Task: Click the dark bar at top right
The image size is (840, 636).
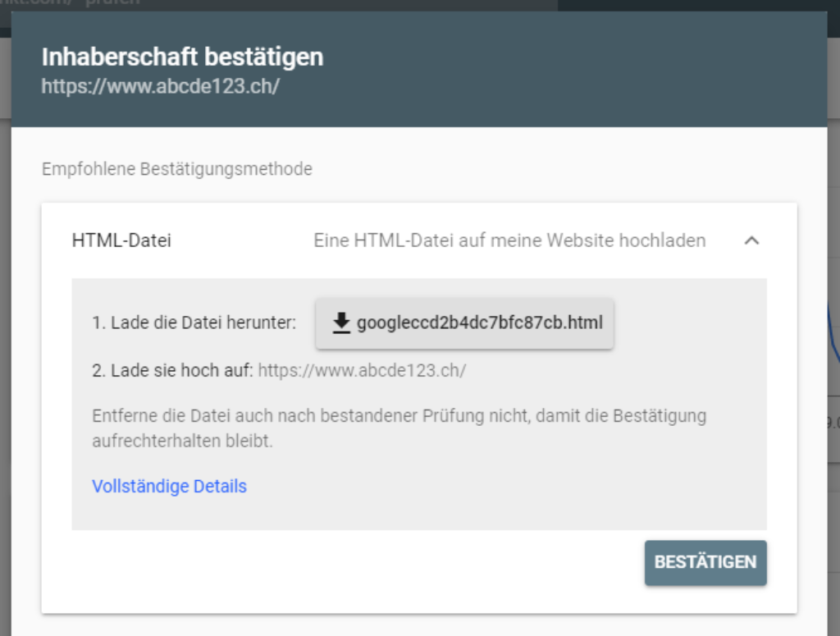Action: pos(697,4)
